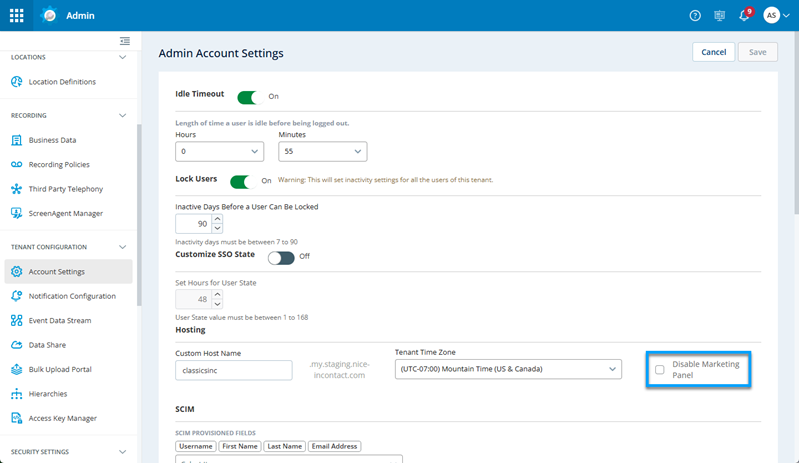Image resolution: width=799 pixels, height=463 pixels.
Task: Open the Hours dropdown
Action: pyautogui.click(x=219, y=152)
